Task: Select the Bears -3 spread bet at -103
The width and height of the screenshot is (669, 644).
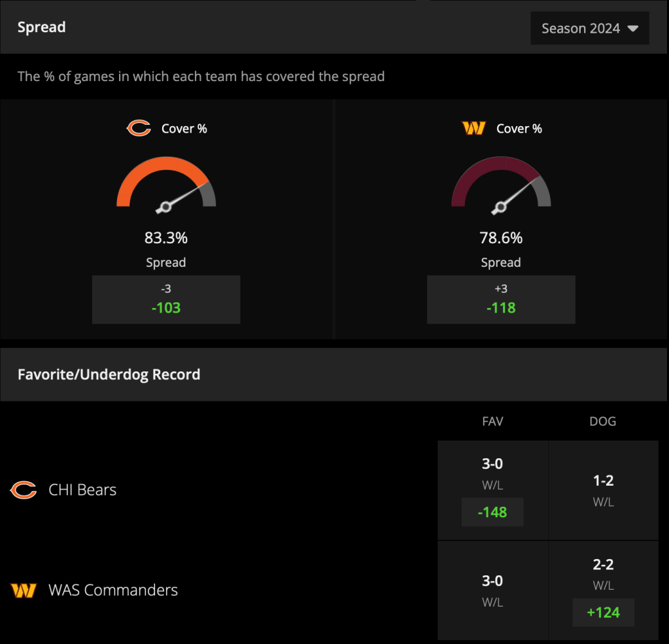Action: pos(166,299)
